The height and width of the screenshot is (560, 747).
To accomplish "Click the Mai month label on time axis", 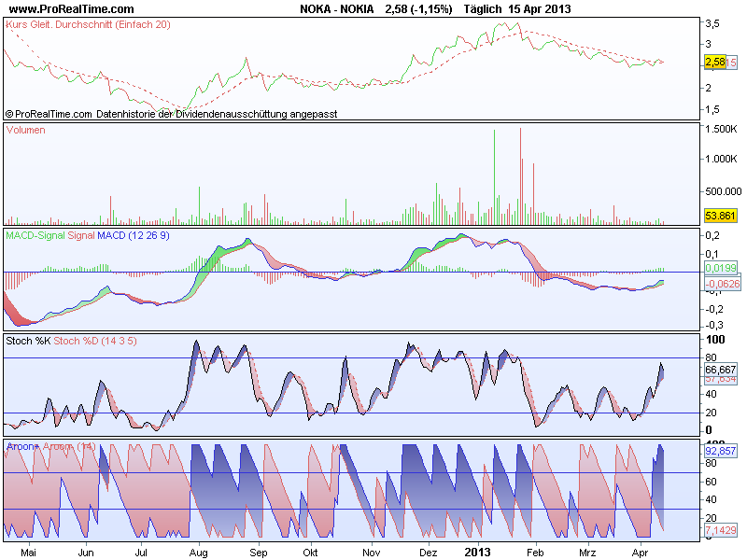I will pyautogui.click(x=29, y=553).
